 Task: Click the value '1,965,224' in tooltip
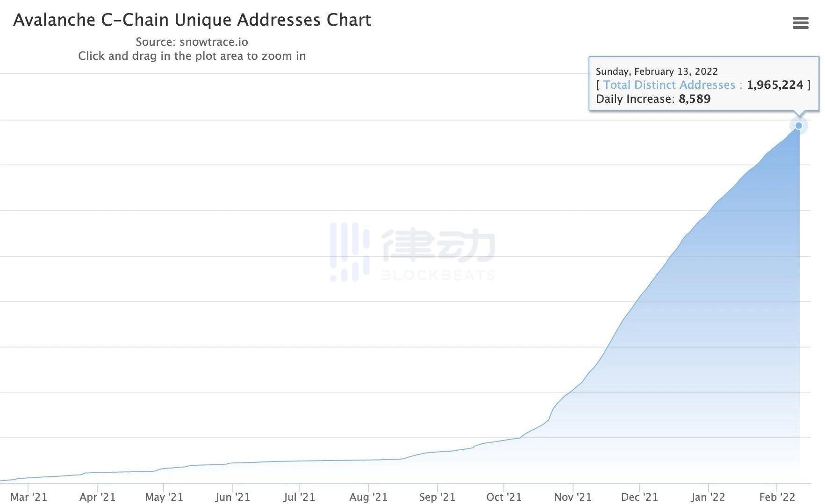(x=775, y=85)
